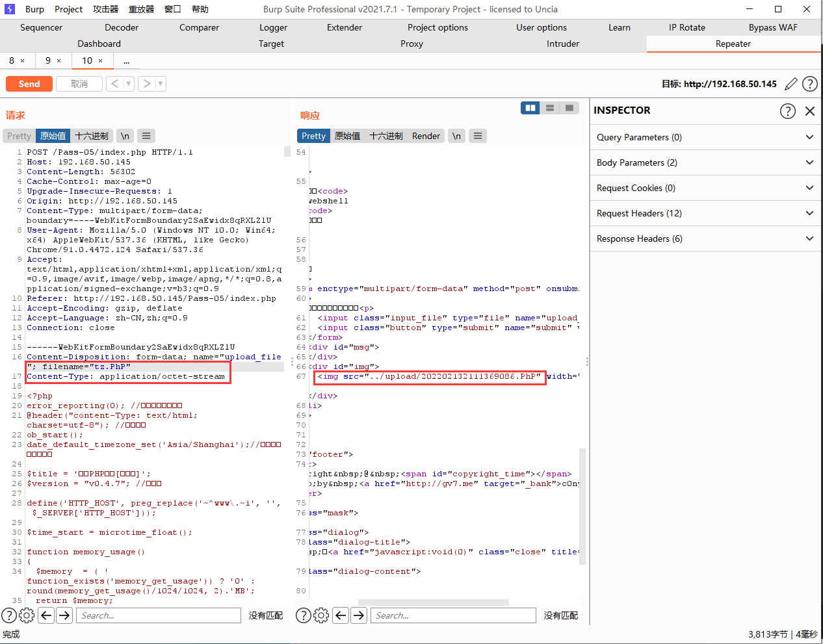
Task: Switch request view to Pretty
Action: pos(19,136)
